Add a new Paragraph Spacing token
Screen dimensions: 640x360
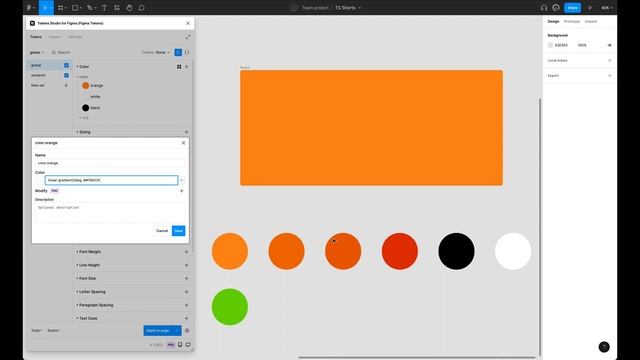187,305
